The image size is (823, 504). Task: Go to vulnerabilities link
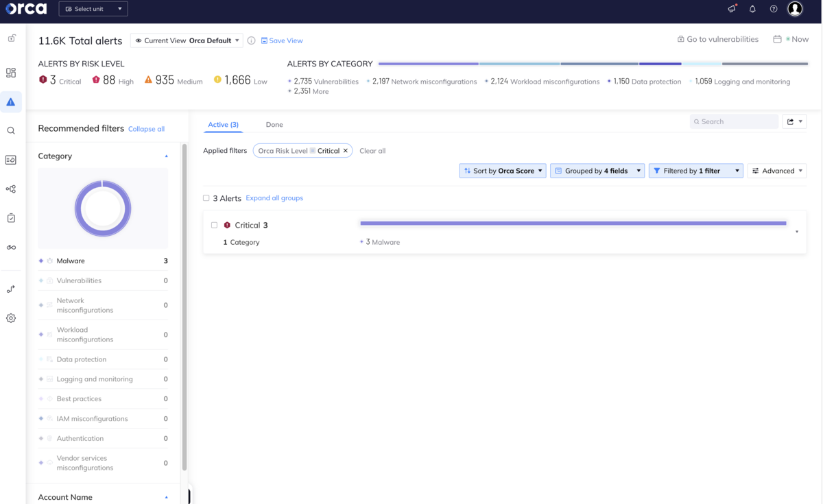pyautogui.click(x=718, y=39)
